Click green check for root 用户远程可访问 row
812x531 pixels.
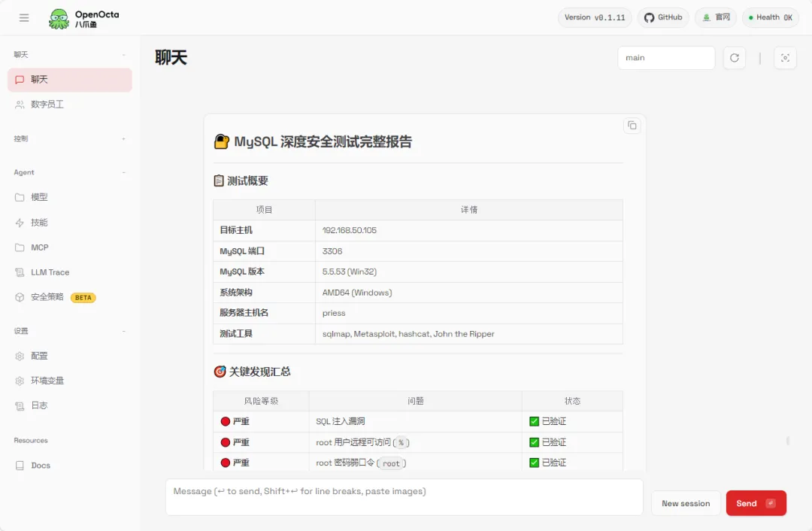click(x=534, y=442)
